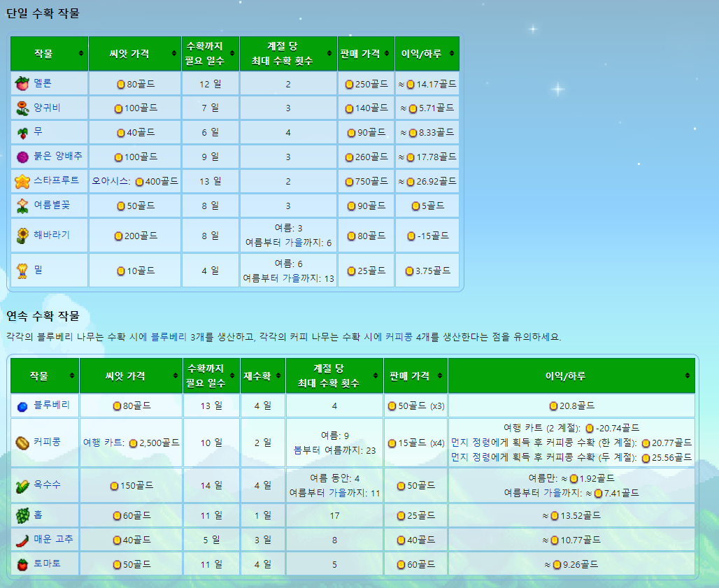Click the starfruit (스타프루트) icon

22,182
